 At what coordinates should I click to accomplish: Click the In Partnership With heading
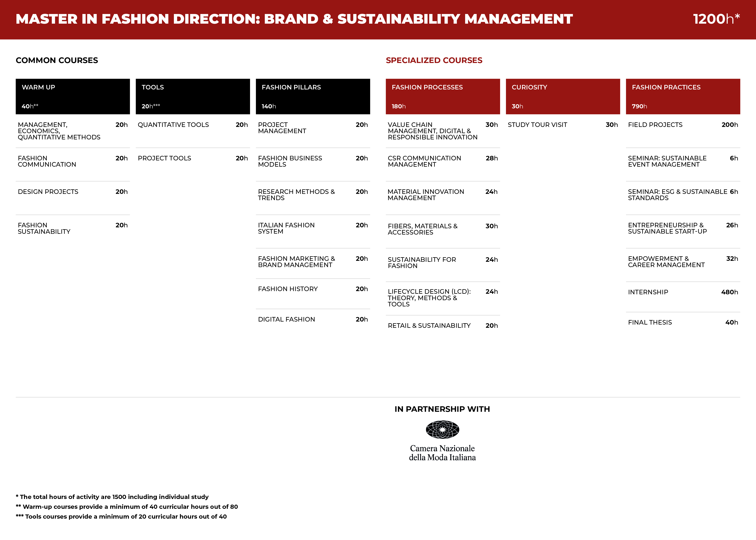click(x=442, y=409)
